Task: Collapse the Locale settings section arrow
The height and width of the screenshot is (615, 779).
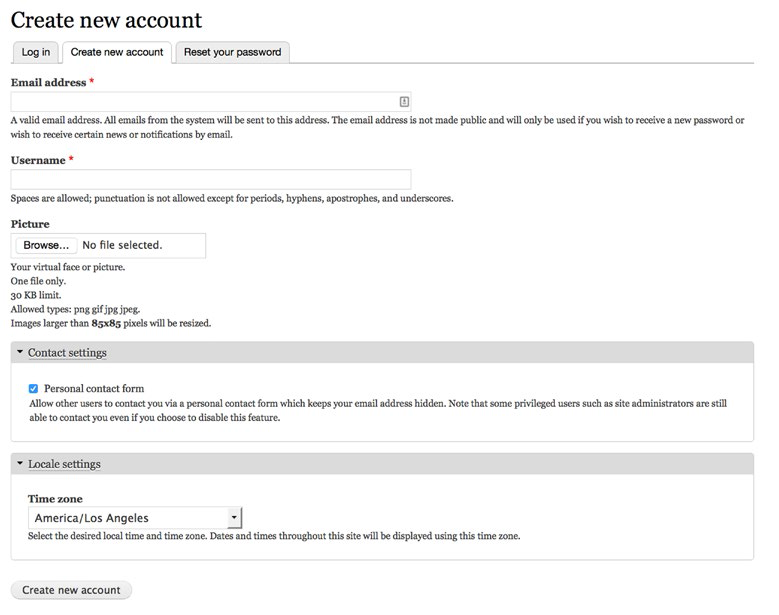Action: 20,463
